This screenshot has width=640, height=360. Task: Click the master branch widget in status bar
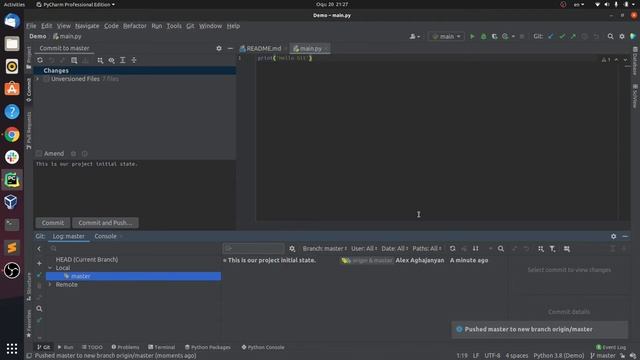click(603, 356)
